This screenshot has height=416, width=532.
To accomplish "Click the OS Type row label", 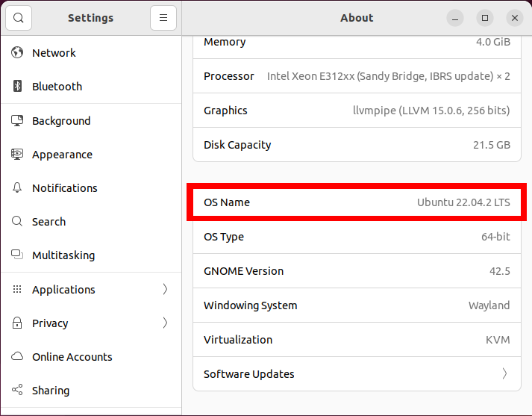I will tap(224, 237).
